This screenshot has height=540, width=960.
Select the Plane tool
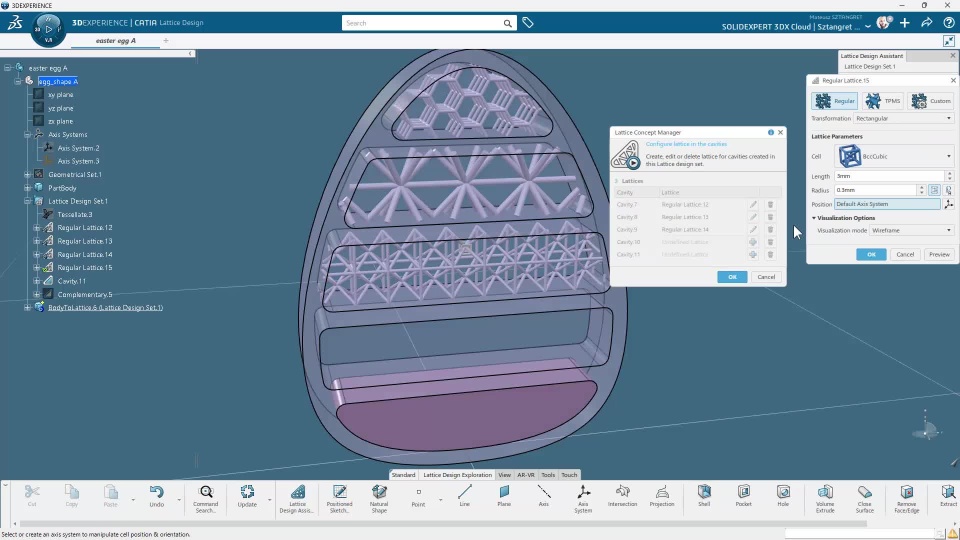tap(504, 496)
